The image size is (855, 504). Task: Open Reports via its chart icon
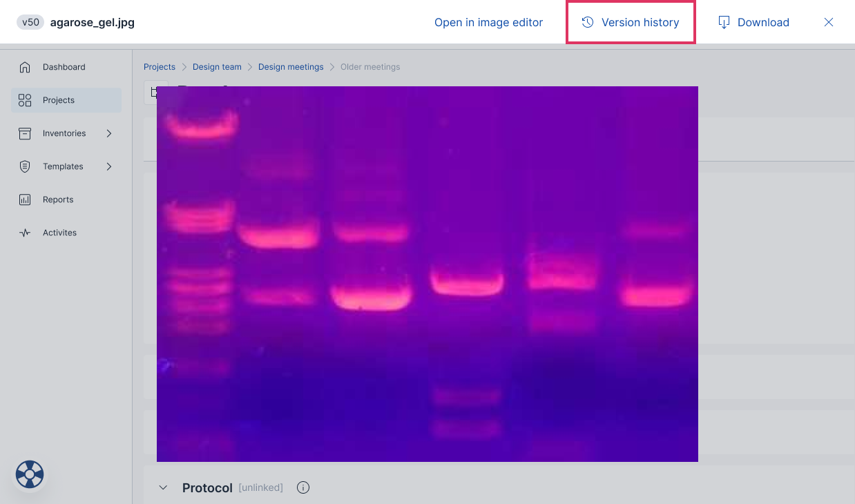[x=25, y=200]
